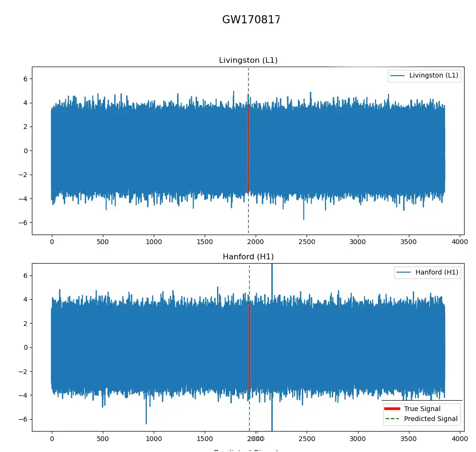476x452 pixels.
Task: Select the Hanford (H1) subplot title
Action: click(248, 257)
